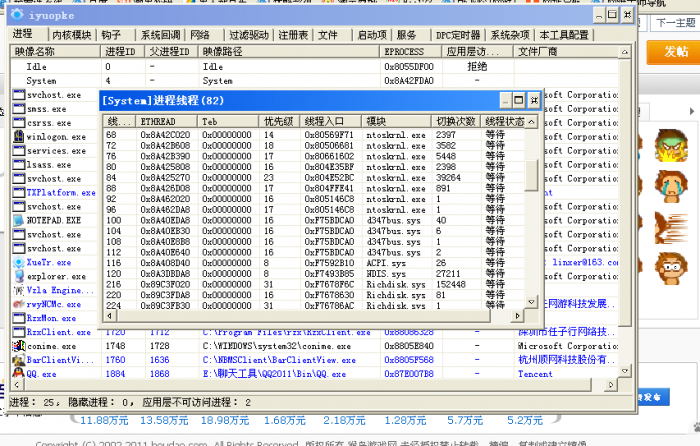Switch to the DPC定时器 tab

[458, 35]
